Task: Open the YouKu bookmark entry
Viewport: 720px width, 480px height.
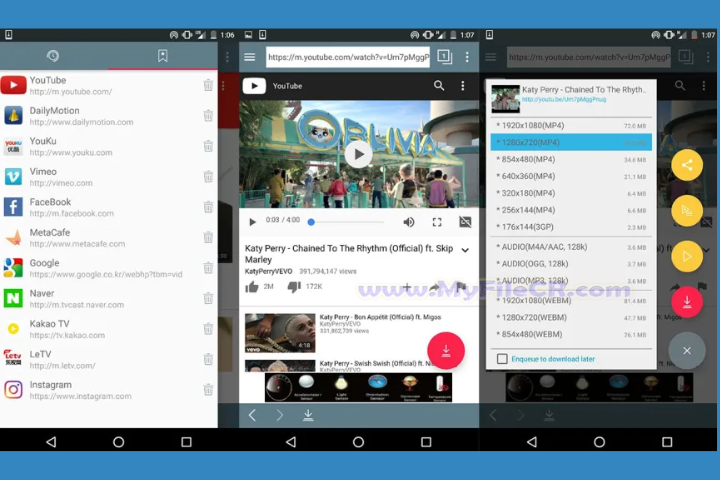Action: 109,146
